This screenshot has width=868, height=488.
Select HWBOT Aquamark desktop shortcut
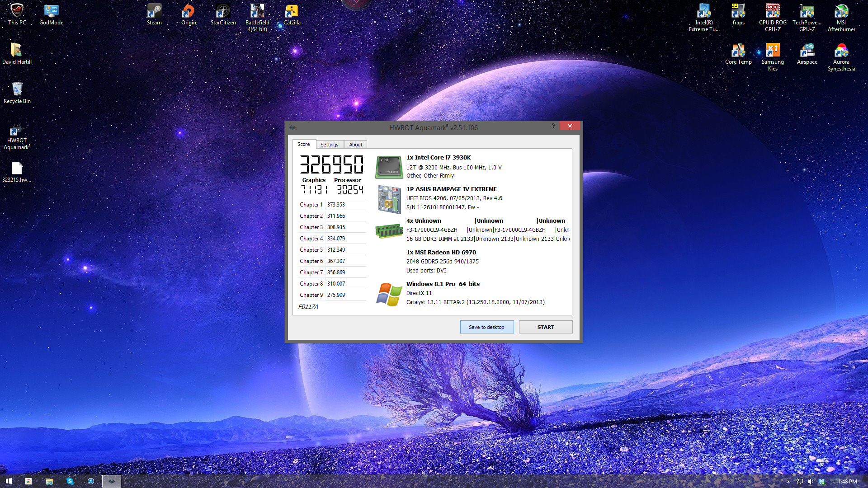[x=17, y=137]
